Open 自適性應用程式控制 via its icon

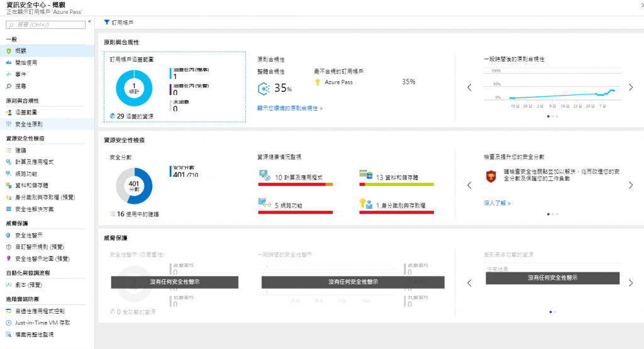[x=9, y=311]
